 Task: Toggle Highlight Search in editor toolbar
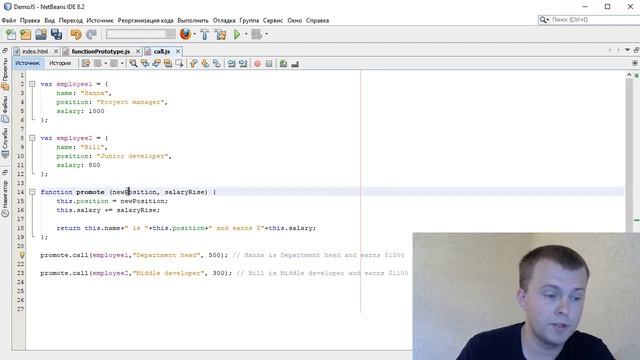[x=167, y=63]
